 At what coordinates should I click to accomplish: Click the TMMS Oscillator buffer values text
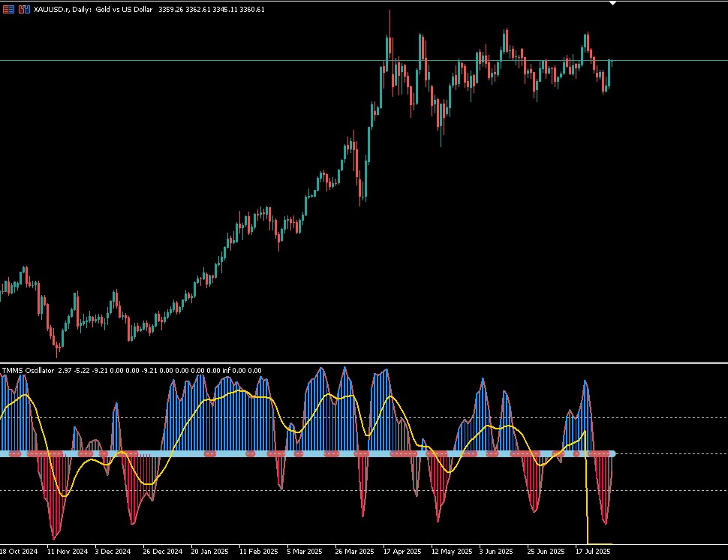click(160, 371)
